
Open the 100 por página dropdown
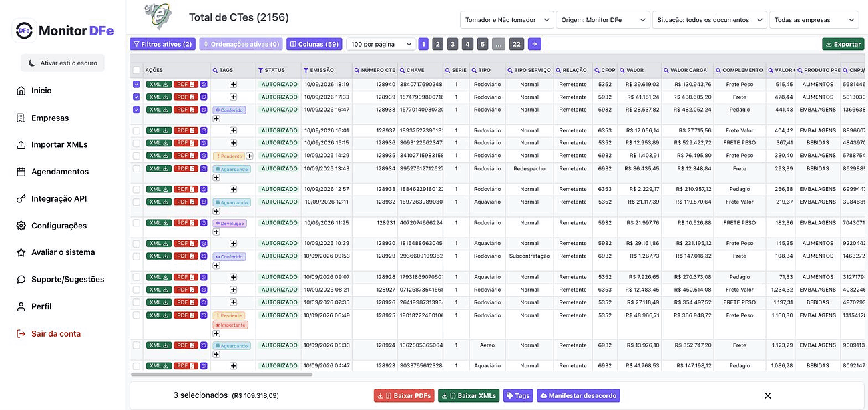[381, 44]
